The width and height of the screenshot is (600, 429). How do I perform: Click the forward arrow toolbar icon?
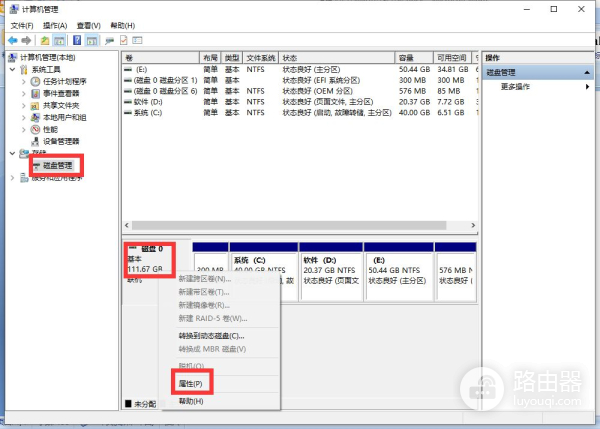(26, 40)
